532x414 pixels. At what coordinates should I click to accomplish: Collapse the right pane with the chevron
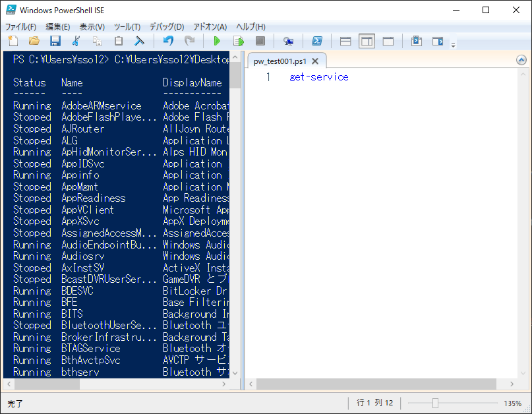tap(522, 59)
